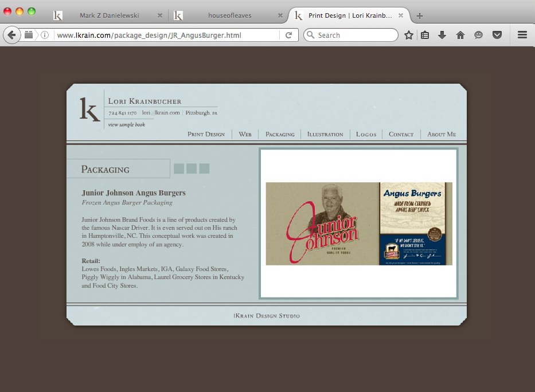Select the first square thumbnail next to Packaging
535x392 pixels.
point(179,168)
